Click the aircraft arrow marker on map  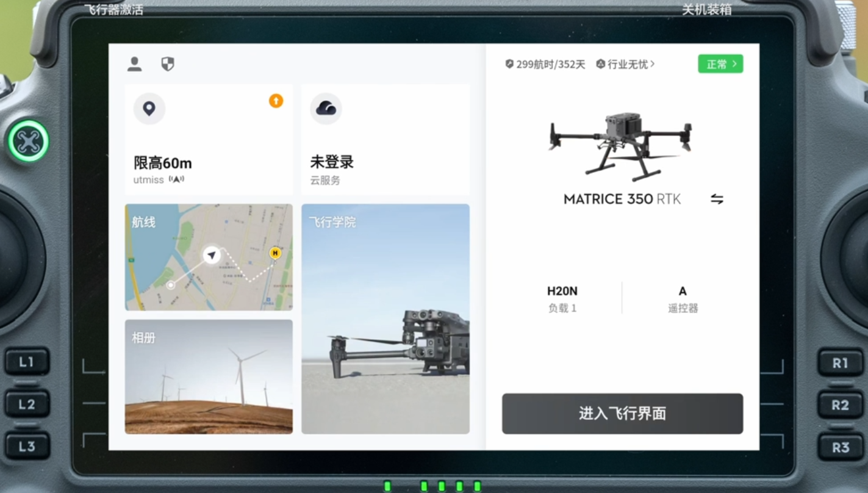[212, 255]
